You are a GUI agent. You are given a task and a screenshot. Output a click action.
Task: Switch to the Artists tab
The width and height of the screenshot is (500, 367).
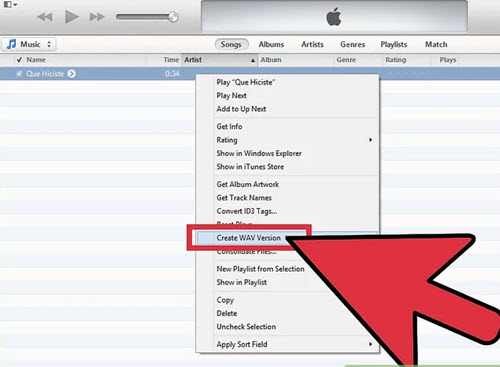click(x=312, y=44)
